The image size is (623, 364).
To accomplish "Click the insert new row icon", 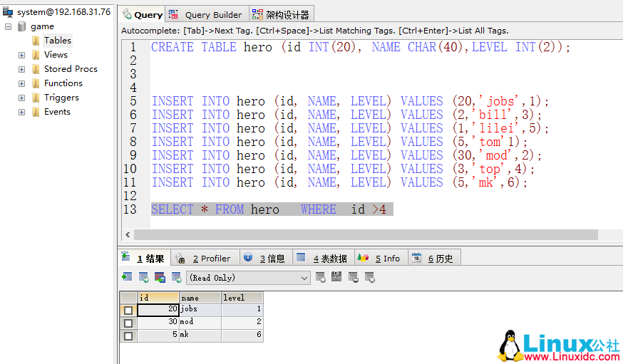I will (x=321, y=277).
